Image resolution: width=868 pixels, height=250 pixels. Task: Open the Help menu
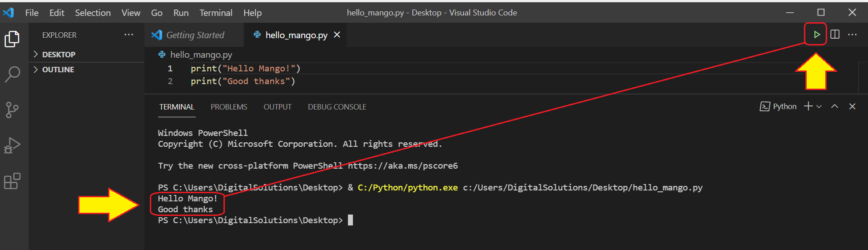point(253,13)
